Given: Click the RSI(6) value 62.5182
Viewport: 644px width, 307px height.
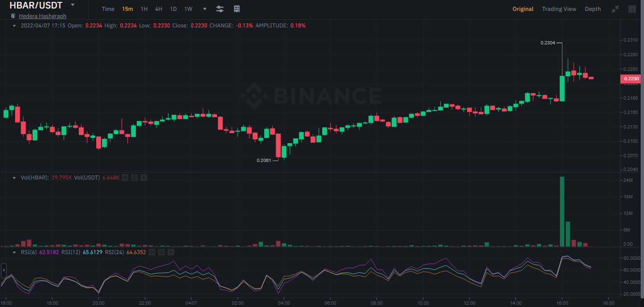Looking at the screenshot, I should (49, 252).
